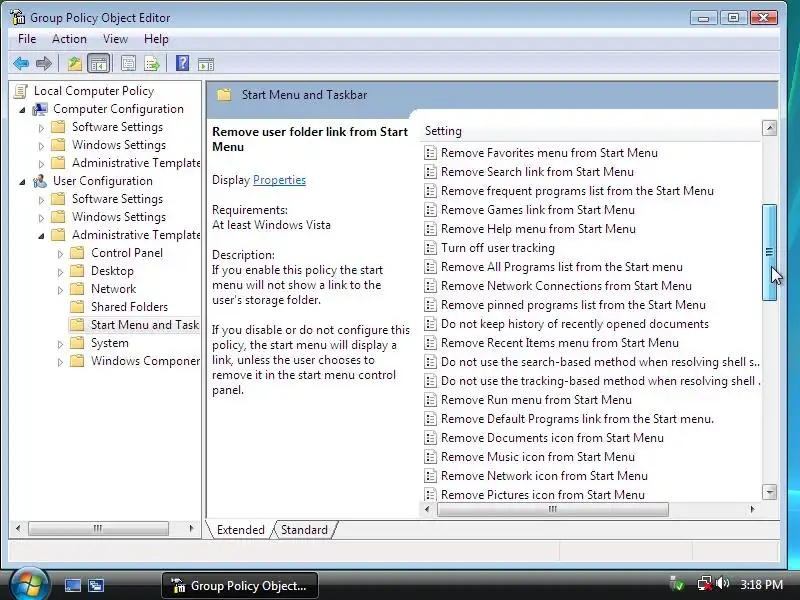Screen dimensions: 800x600
Task: Open the Help menu
Action: pyautogui.click(x=156, y=39)
